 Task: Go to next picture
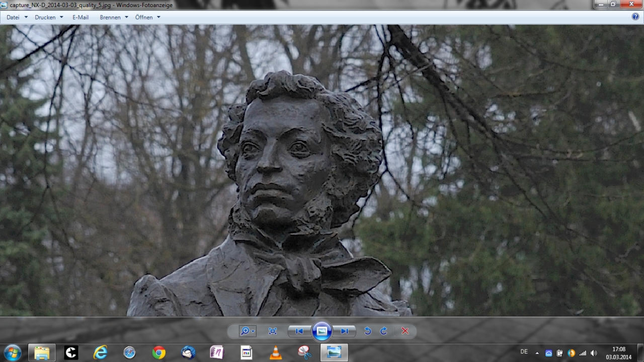[344, 331]
